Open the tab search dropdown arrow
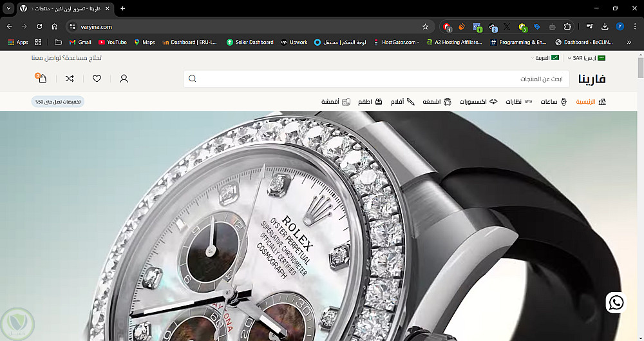 [8, 8]
